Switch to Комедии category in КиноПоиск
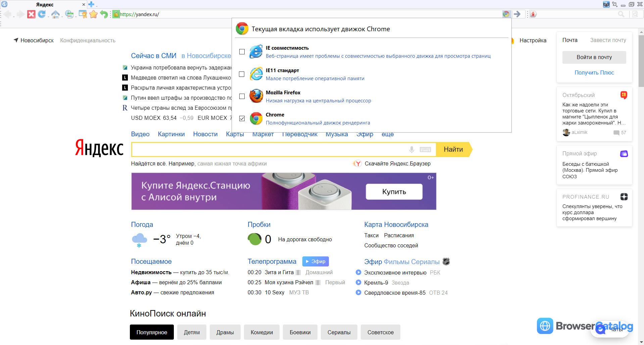644x345 pixels. click(x=262, y=332)
